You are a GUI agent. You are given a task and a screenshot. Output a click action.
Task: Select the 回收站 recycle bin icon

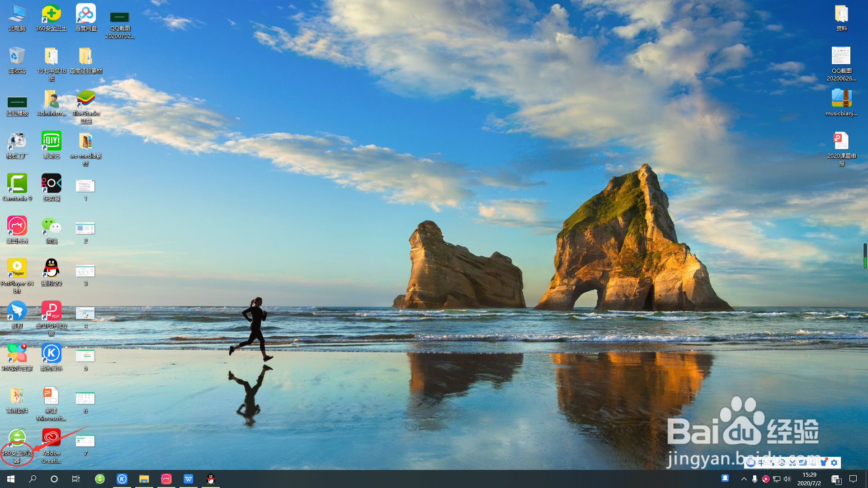pos(17,61)
